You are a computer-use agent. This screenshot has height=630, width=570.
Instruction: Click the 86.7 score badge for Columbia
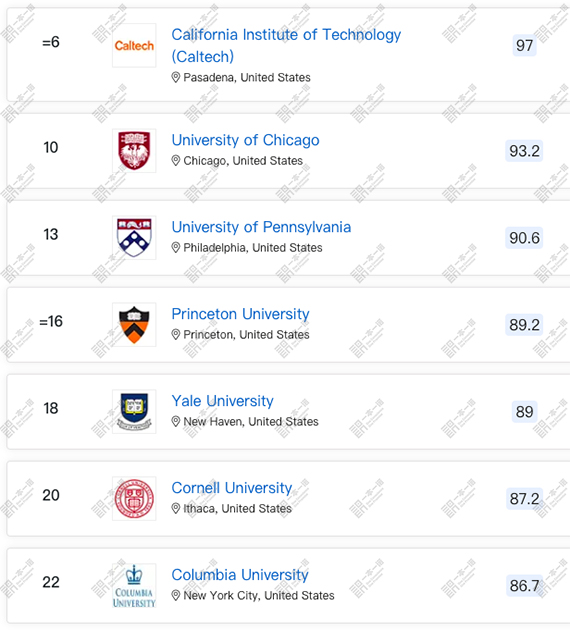(x=524, y=585)
